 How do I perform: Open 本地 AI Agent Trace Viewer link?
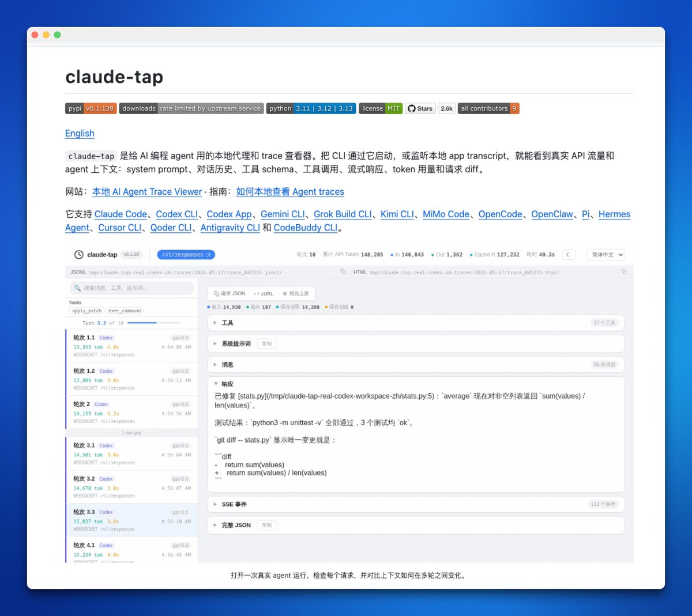(x=147, y=192)
